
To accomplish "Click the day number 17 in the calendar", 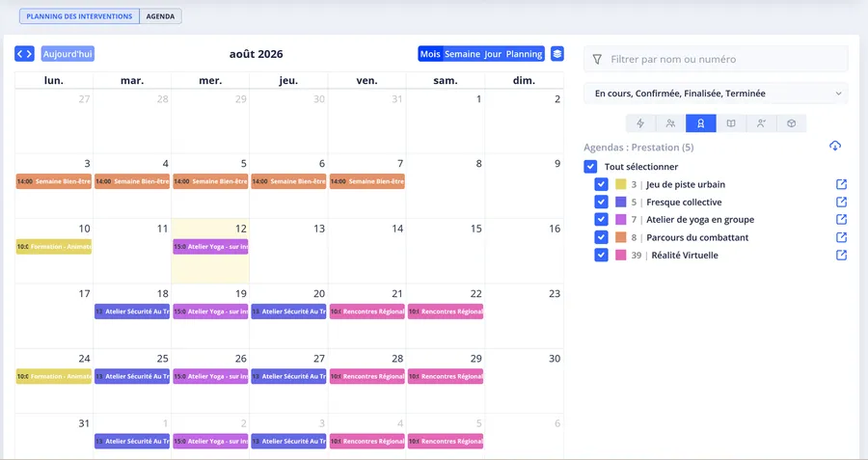I will coord(84,293).
